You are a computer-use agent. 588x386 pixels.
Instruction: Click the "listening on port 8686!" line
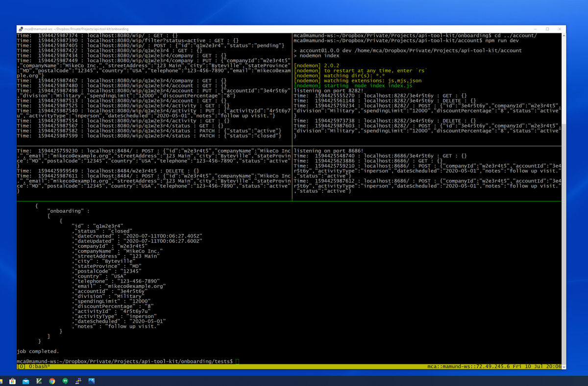point(328,150)
